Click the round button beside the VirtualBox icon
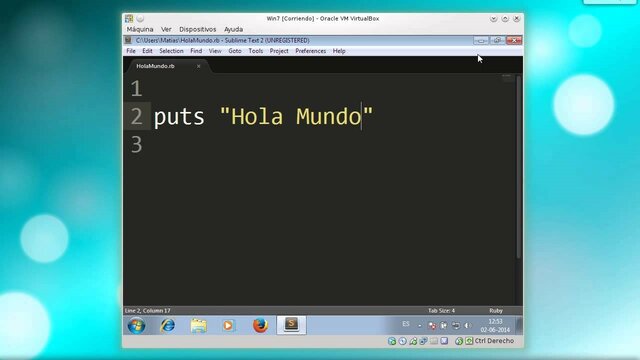 coord(140,19)
